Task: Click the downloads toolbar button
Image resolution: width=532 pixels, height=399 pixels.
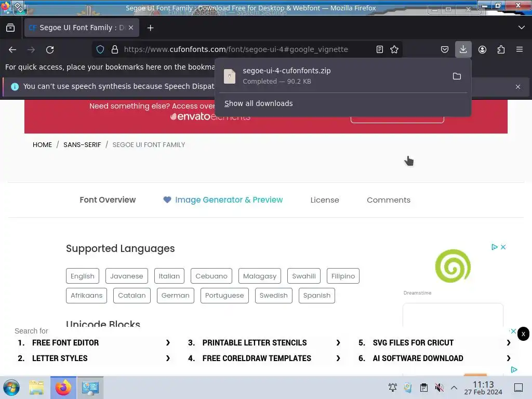Action: 463,49
